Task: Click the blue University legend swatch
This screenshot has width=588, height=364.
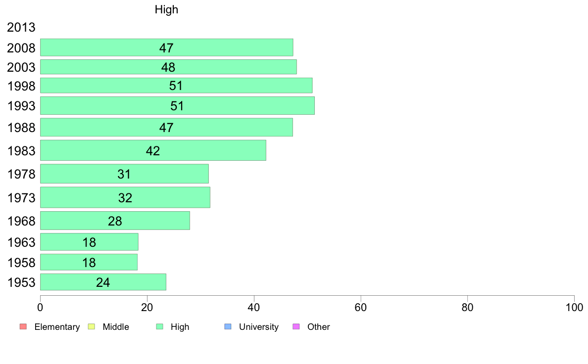Action: point(228,326)
